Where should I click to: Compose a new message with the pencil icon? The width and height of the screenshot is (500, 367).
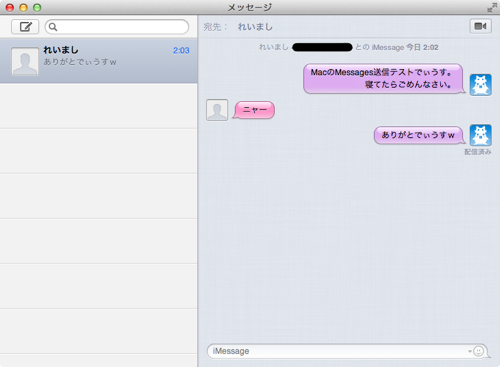click(x=25, y=27)
